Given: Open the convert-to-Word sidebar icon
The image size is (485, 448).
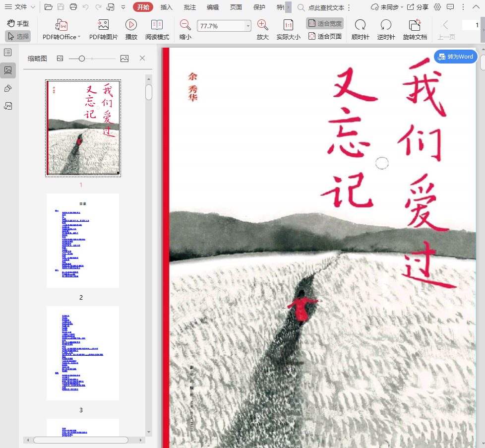Looking at the screenshot, I should (8, 106).
